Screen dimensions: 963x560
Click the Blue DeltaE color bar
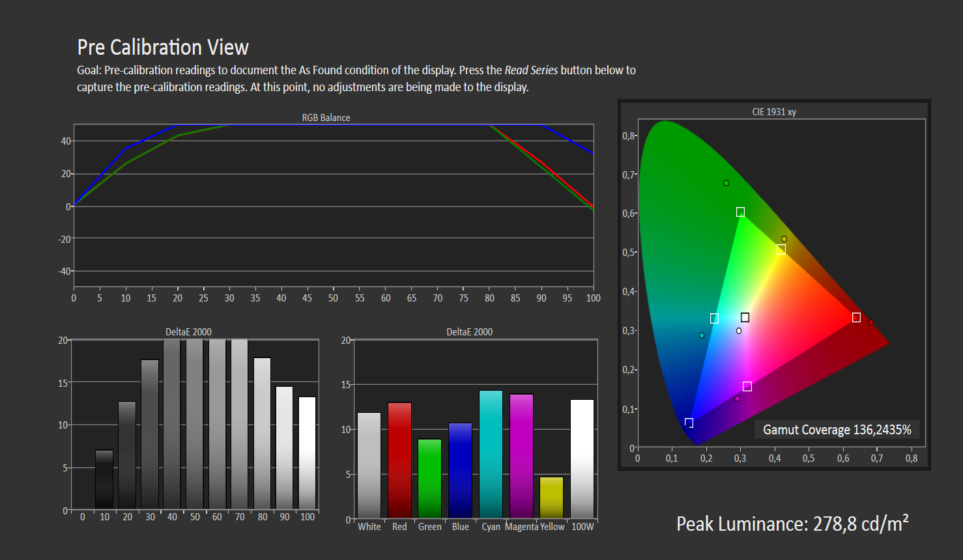(x=460, y=471)
